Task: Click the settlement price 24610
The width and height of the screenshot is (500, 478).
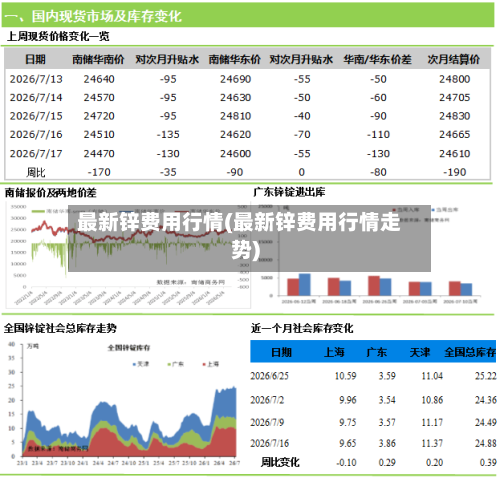Action: coord(455,153)
